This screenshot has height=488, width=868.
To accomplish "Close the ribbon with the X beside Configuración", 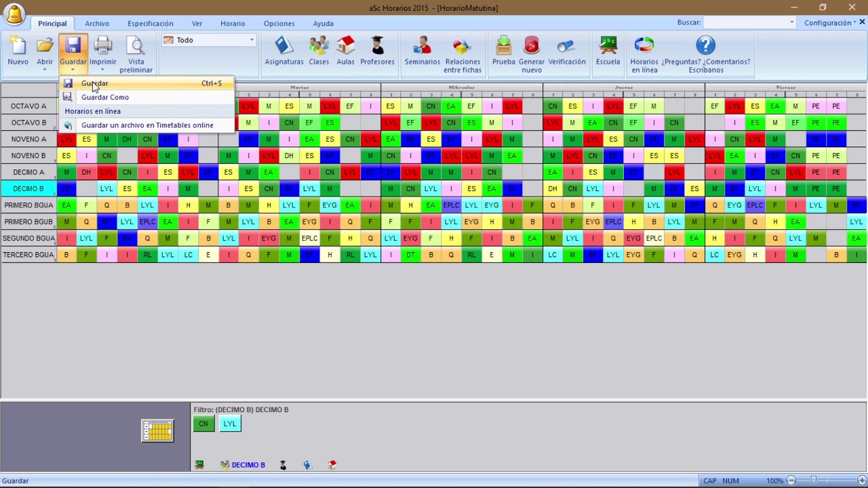I will [863, 22].
